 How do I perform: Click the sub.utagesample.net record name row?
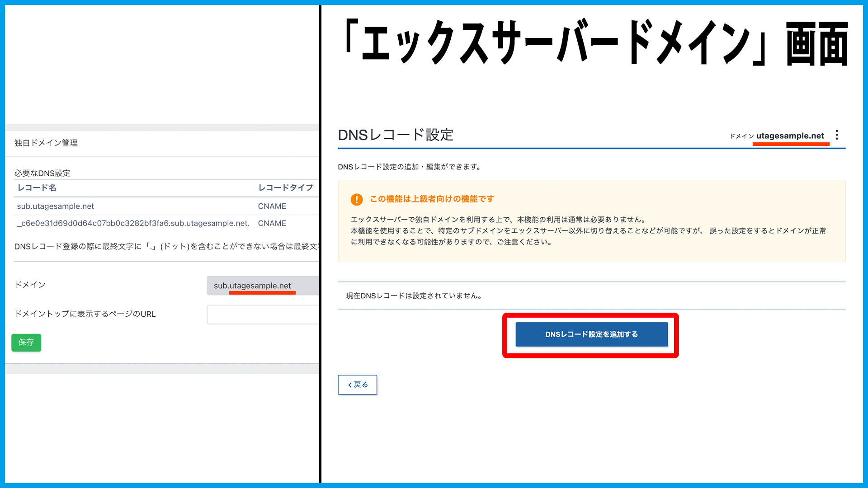point(56,206)
